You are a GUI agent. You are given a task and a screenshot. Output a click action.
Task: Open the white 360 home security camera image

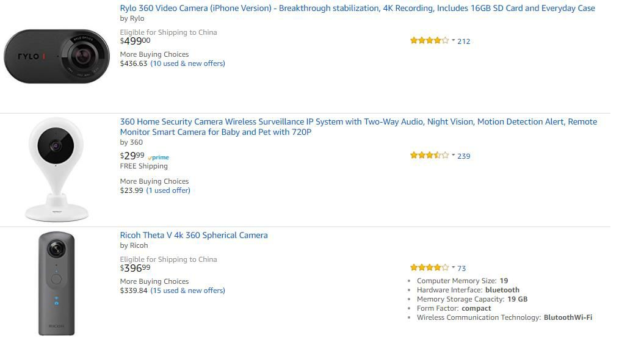pyautogui.click(x=56, y=170)
